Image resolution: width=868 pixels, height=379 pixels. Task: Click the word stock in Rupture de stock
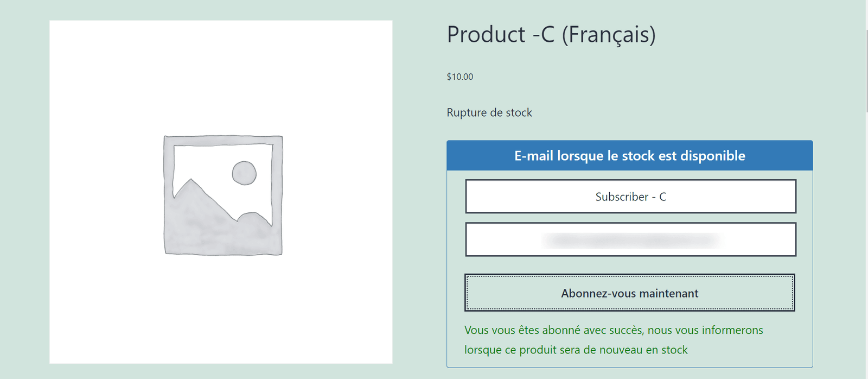(519, 112)
